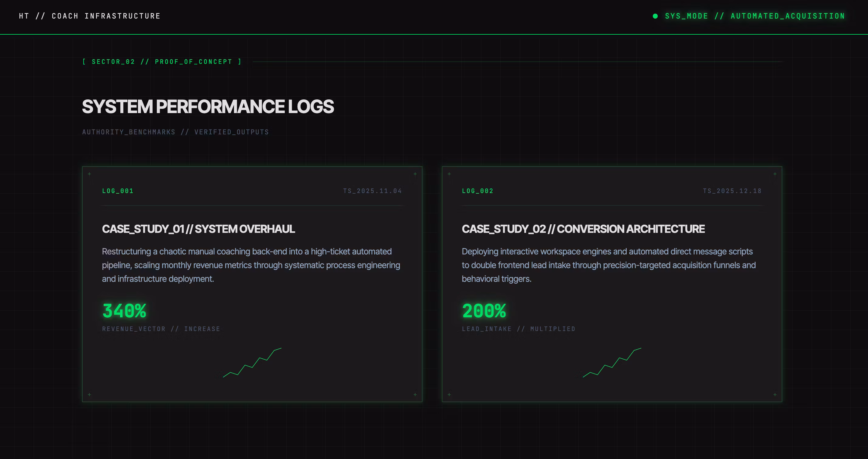Click the rising sparkline chart in LOG_002 card
Screen dimensions: 868x459
click(612, 363)
